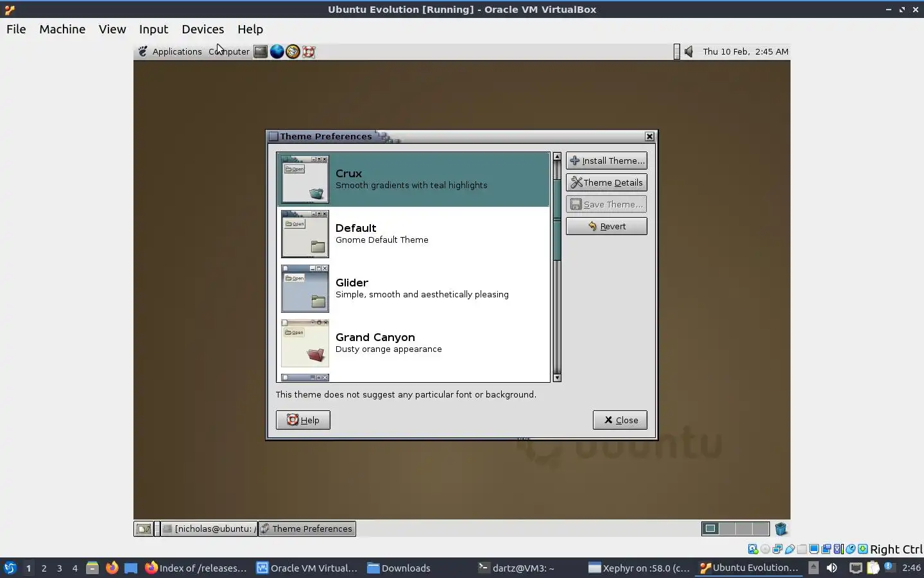
Task: Open VirtualBox Machine menu
Action: (62, 29)
